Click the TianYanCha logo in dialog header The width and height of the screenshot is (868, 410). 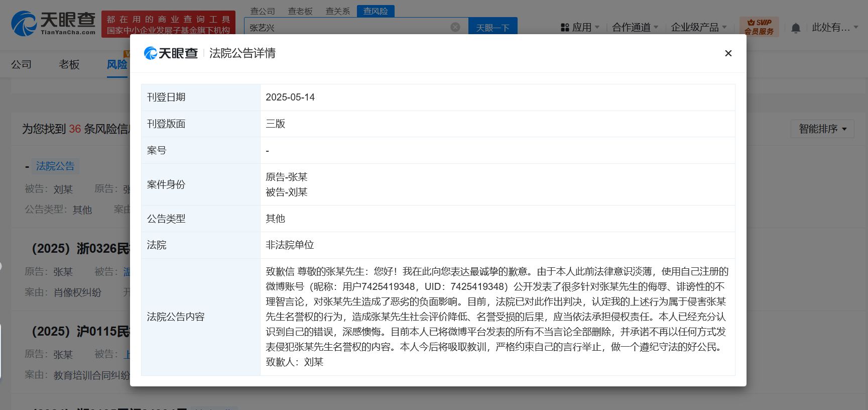point(171,53)
